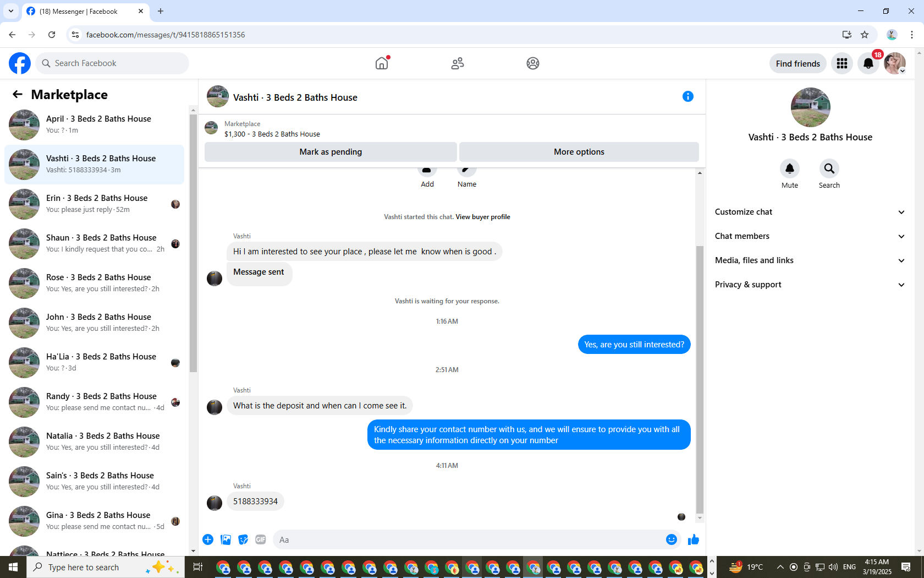Click the Name edit pencil icon
The width and height of the screenshot is (924, 578).
click(x=466, y=171)
